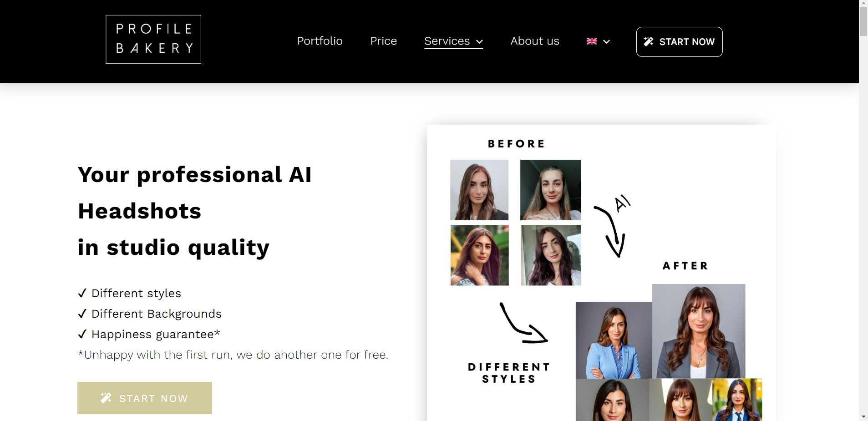Click the magic wand icon in header START NOW
868x421 pixels.
(649, 41)
